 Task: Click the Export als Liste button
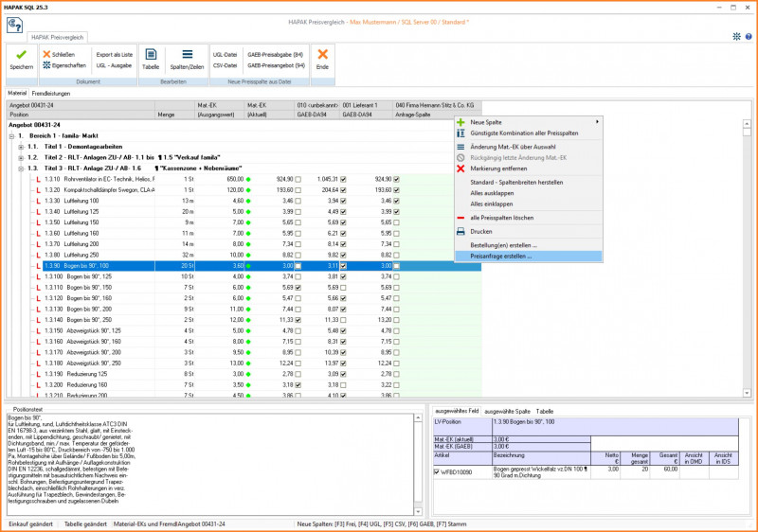(115, 55)
